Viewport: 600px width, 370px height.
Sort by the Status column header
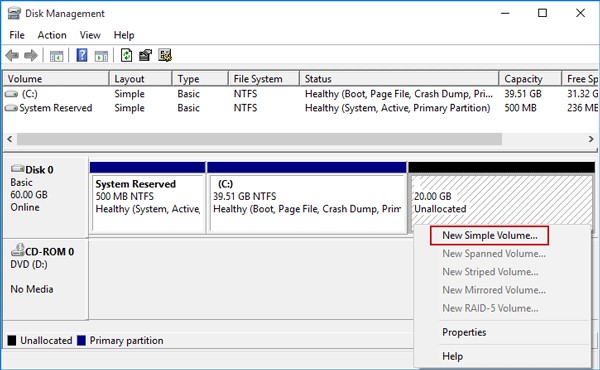coord(399,79)
